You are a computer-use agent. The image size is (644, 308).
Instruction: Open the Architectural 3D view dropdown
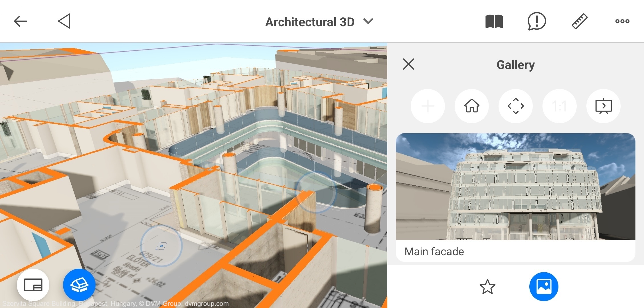pyautogui.click(x=310, y=22)
